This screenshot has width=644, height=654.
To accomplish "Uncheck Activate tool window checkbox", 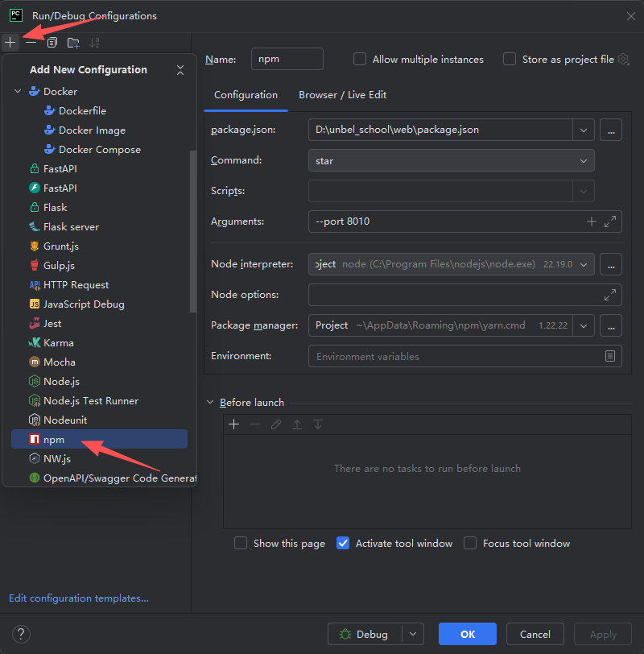I will click(343, 544).
